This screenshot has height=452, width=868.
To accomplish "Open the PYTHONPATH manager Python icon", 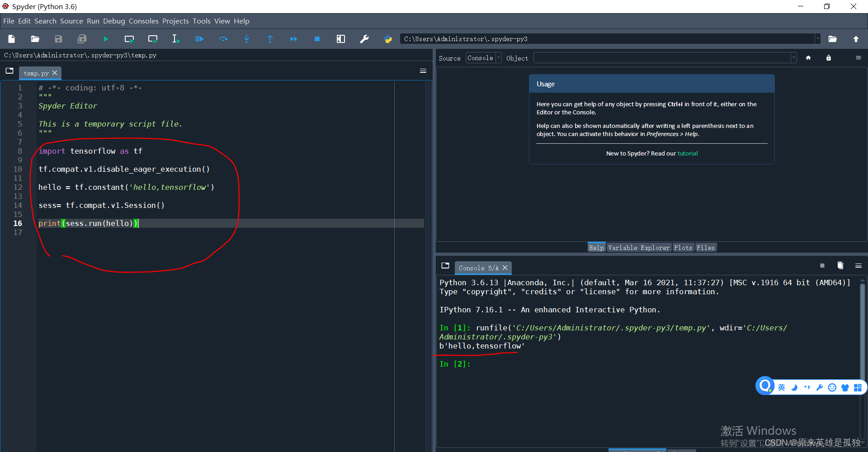I will coord(388,39).
